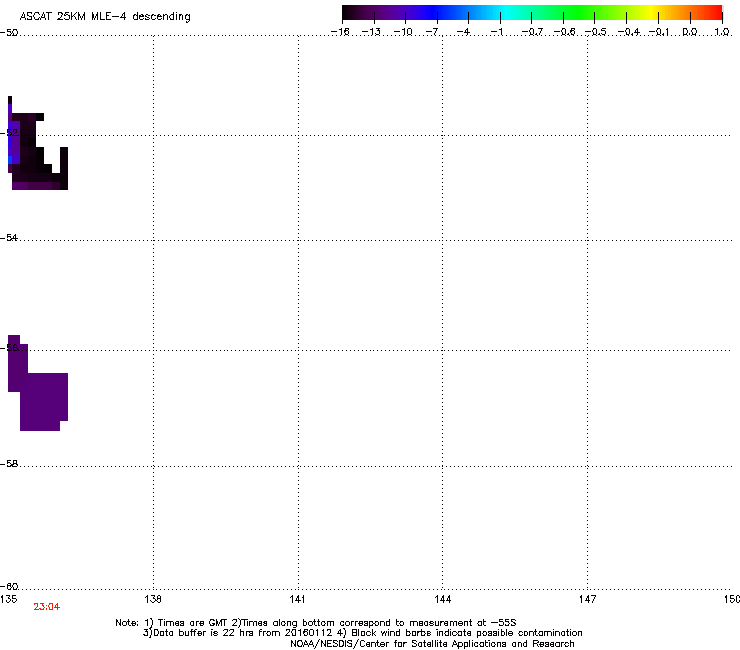Select the -16 label on the color scale
Screen dimensions: 740x650
click(340, 32)
